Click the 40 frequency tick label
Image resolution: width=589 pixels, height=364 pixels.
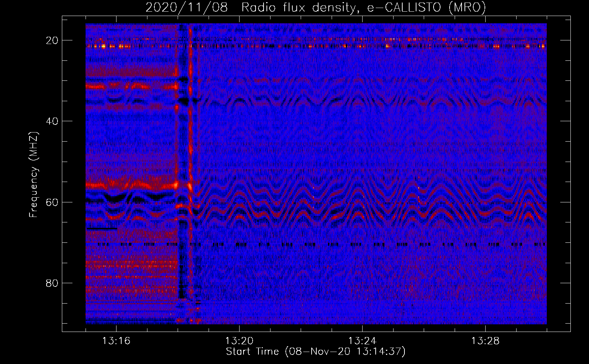[x=52, y=121]
